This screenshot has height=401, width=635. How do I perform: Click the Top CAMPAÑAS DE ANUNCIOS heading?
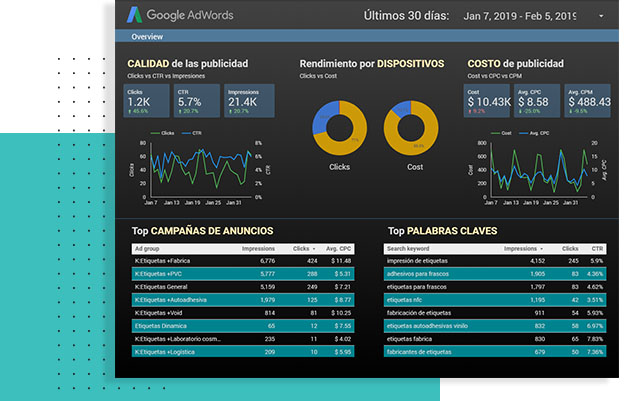202,231
